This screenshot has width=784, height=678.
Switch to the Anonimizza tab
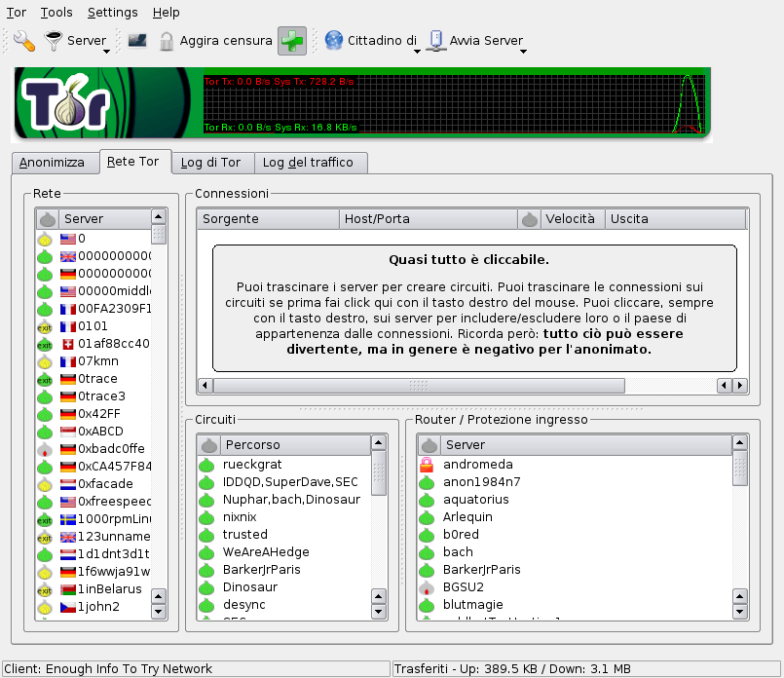[53, 163]
